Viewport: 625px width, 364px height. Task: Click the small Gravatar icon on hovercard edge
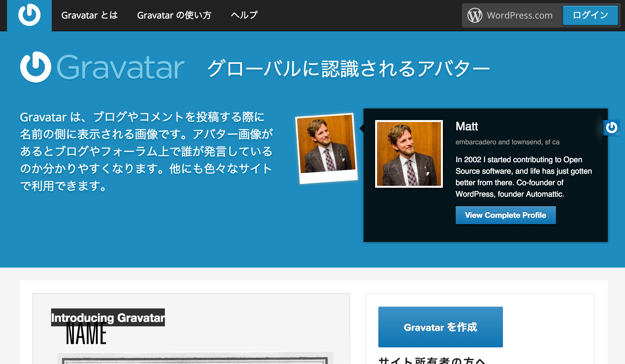[x=611, y=128]
